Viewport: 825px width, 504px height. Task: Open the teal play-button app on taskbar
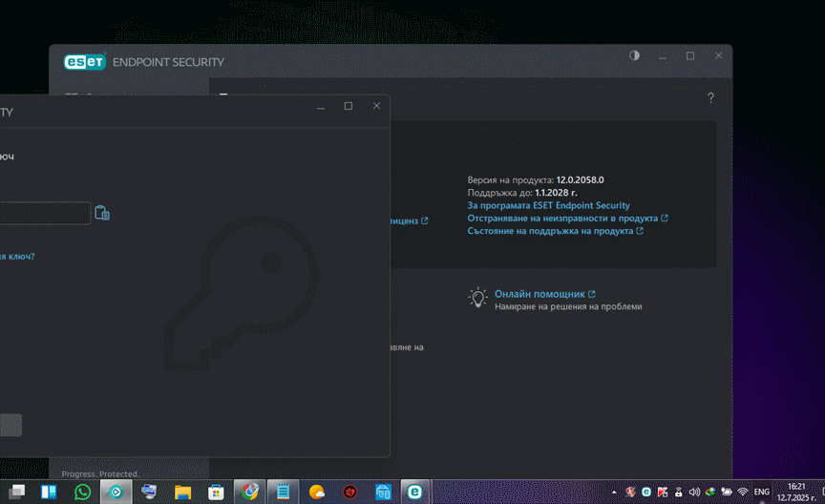point(116,492)
